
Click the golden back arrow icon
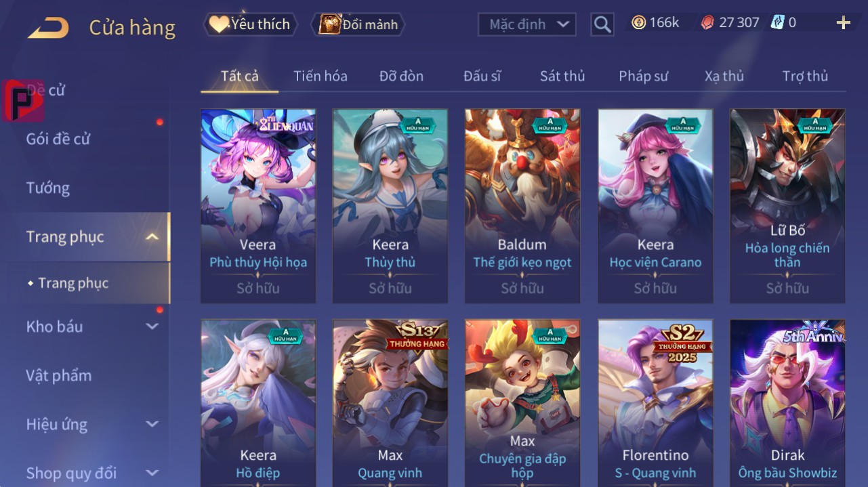(48, 28)
